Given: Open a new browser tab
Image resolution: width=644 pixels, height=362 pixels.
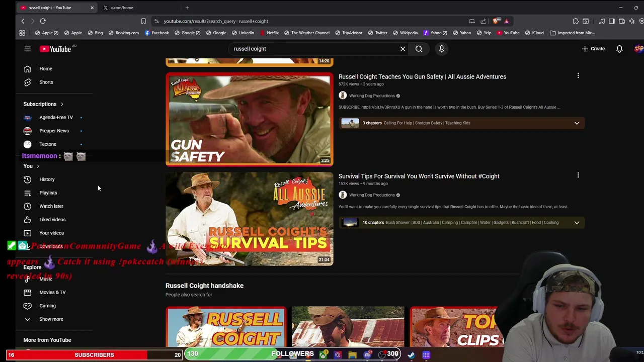Looking at the screenshot, I should pyautogui.click(x=187, y=8).
